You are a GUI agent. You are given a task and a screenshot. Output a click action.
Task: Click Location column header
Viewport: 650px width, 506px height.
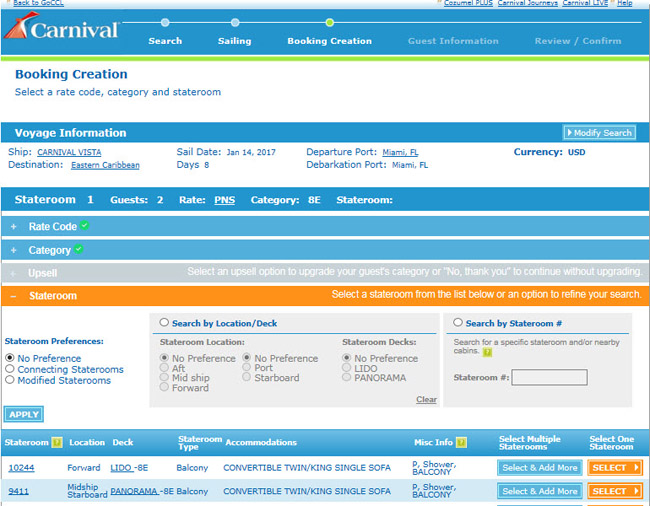click(87, 443)
